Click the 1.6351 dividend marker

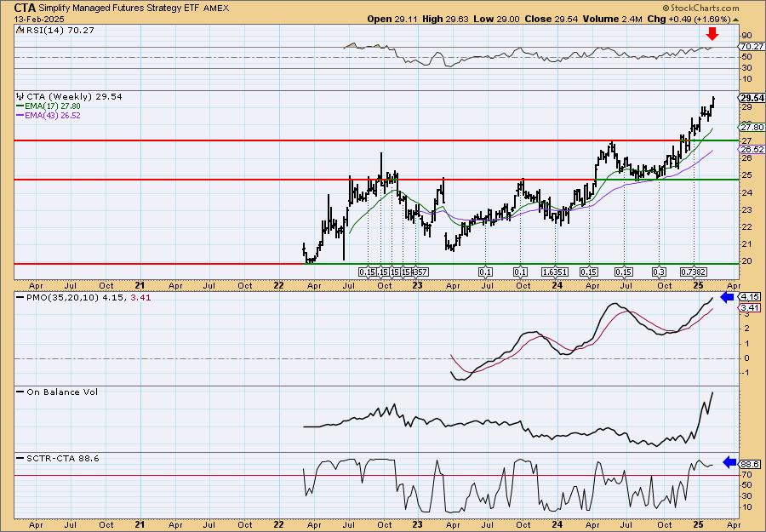(x=556, y=272)
